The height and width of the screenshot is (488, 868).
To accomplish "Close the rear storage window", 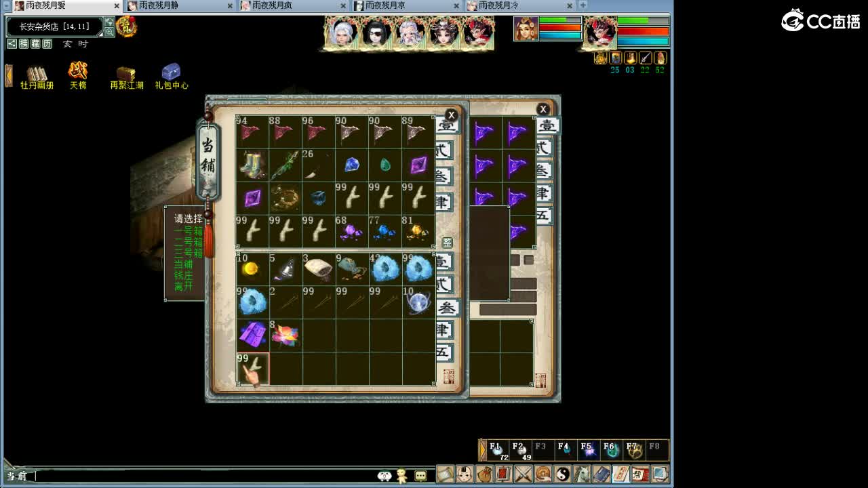I will pyautogui.click(x=542, y=109).
